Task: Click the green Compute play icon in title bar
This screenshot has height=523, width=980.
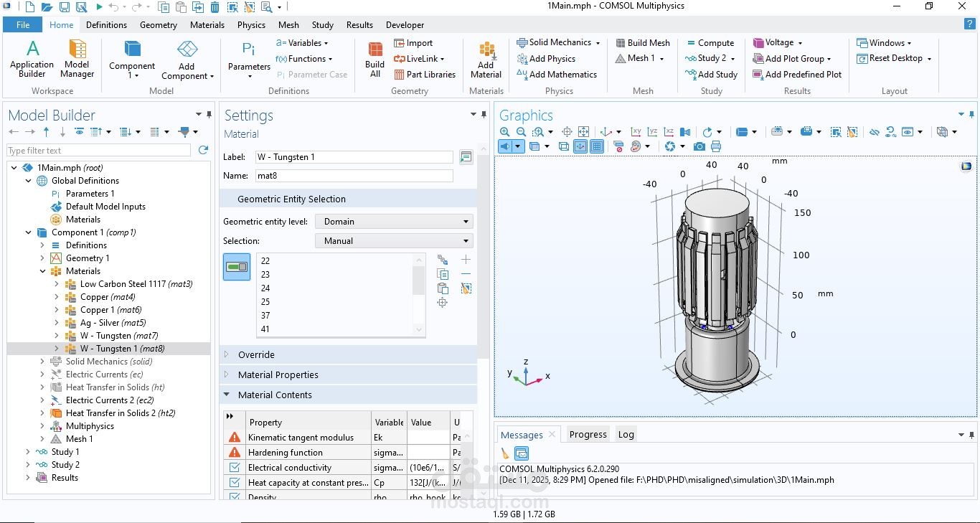Action: (x=100, y=7)
